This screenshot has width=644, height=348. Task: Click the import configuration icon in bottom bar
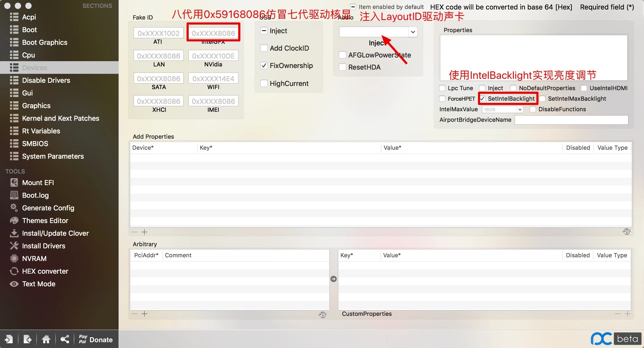pos(9,339)
